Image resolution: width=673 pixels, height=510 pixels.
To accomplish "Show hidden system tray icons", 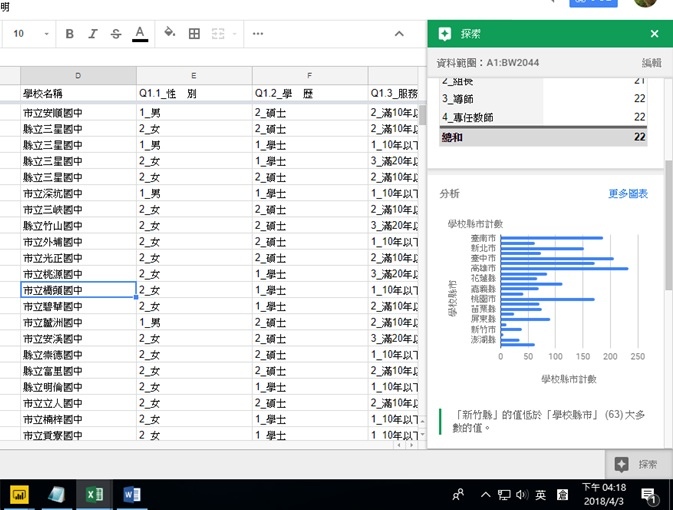I will (485, 495).
